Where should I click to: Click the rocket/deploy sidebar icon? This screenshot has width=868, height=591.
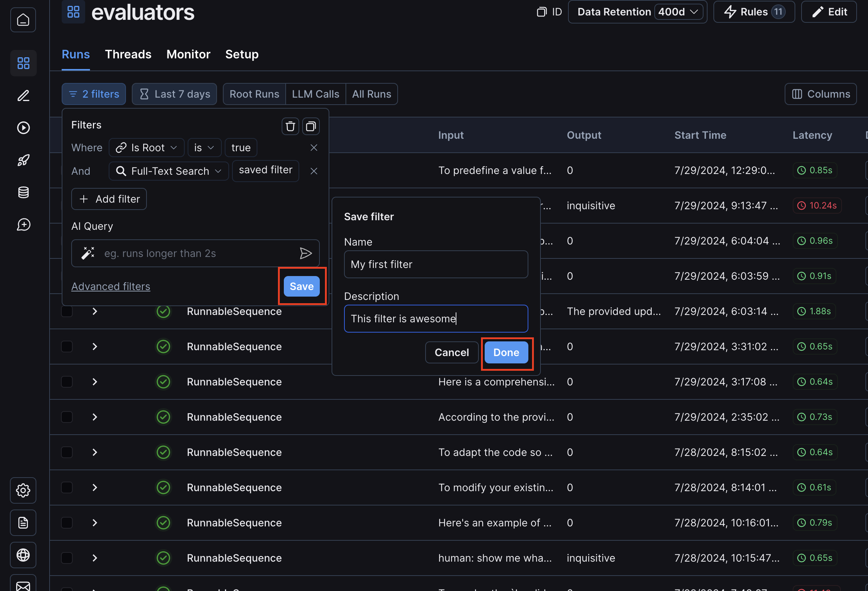coord(23,160)
